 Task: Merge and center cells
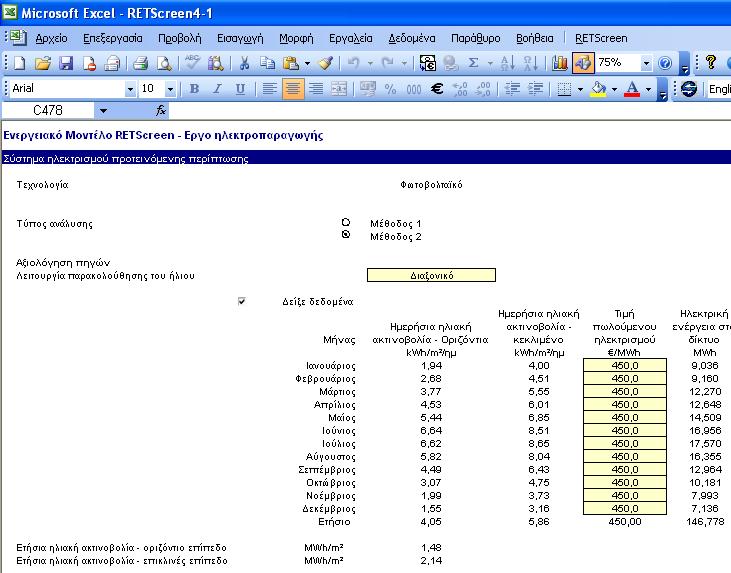pos(339,89)
